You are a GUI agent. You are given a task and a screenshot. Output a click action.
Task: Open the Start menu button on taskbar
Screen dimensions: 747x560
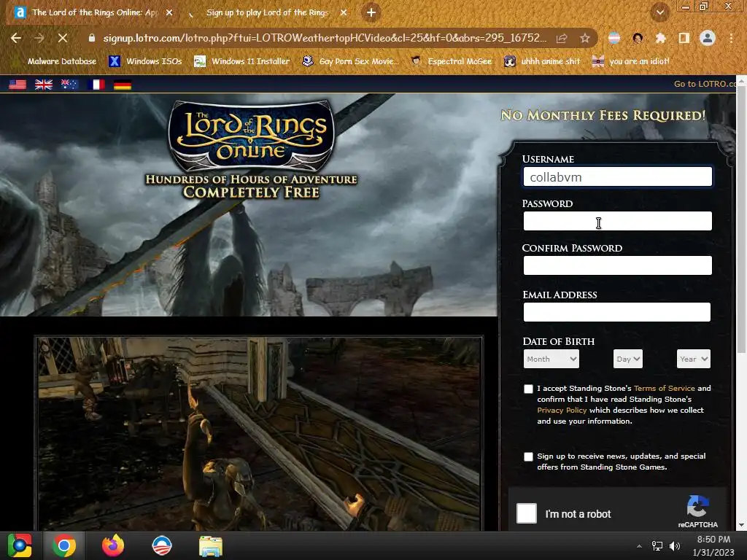tap(20, 545)
